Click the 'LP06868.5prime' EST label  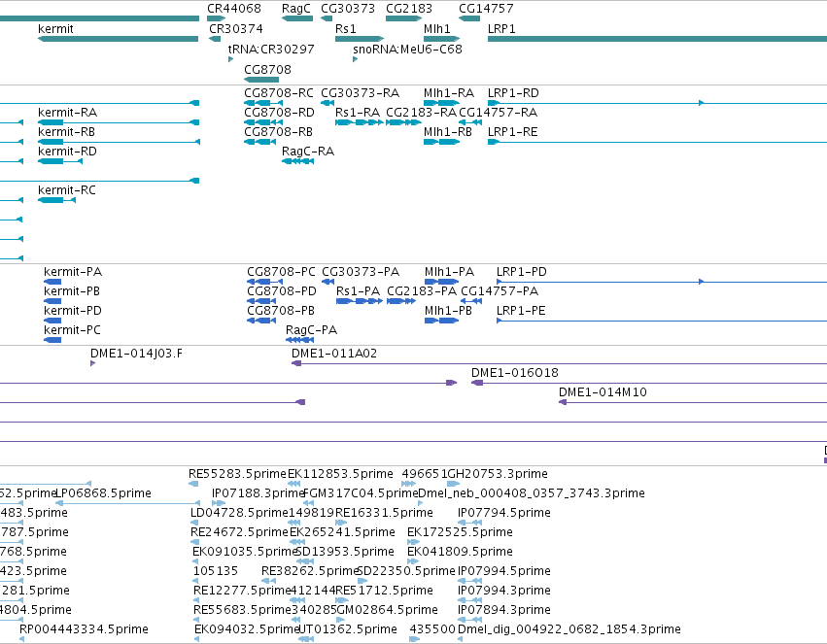(103, 493)
